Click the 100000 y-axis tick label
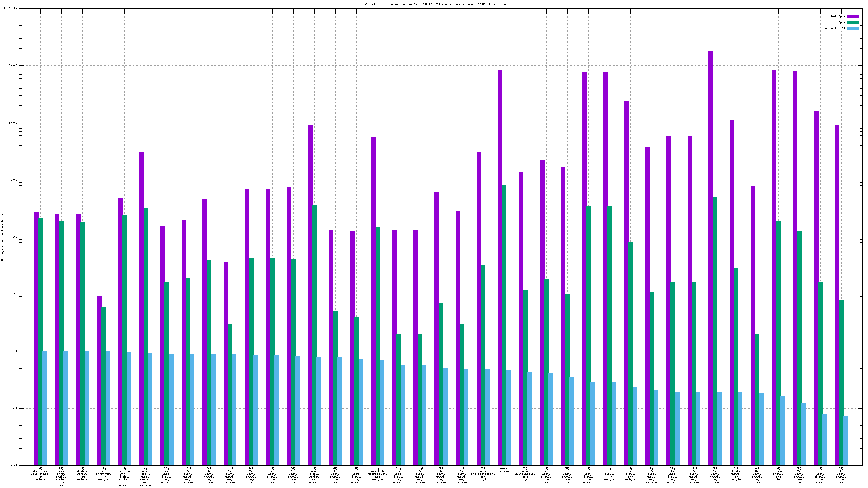Viewport: 868px width, 488px height. (13, 66)
